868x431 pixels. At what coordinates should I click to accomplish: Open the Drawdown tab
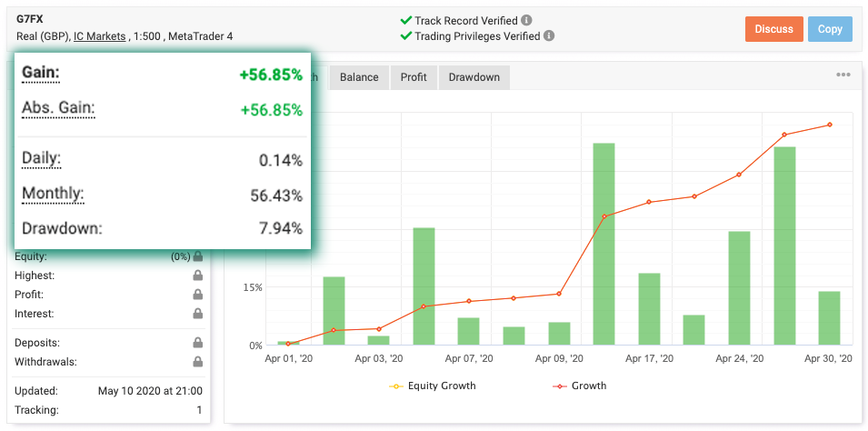474,77
